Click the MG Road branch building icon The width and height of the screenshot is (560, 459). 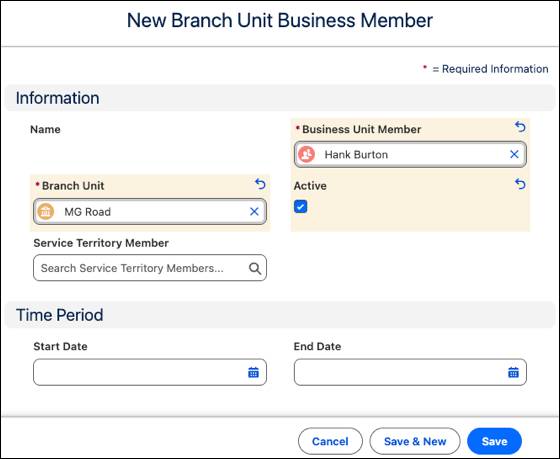pos(46,211)
